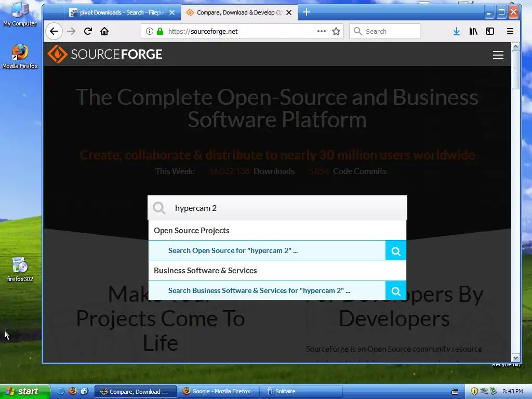Switch to Solitaire in the taskbar
This screenshot has height=399, width=532.
tap(302, 391)
